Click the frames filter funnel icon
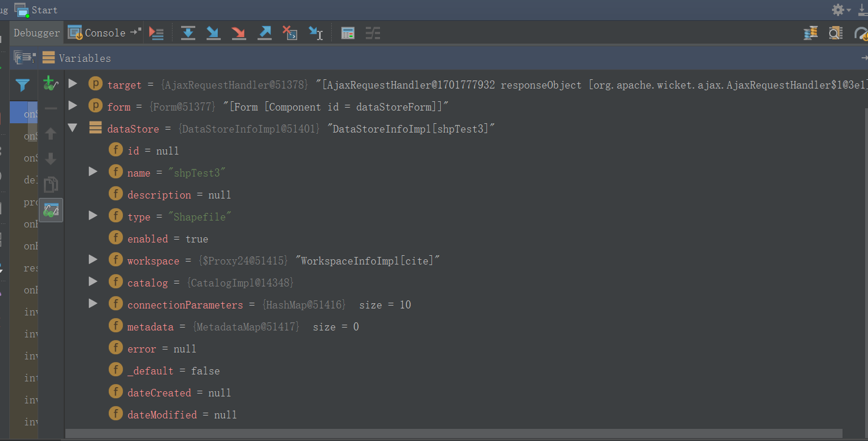This screenshot has height=441, width=868. click(x=23, y=86)
